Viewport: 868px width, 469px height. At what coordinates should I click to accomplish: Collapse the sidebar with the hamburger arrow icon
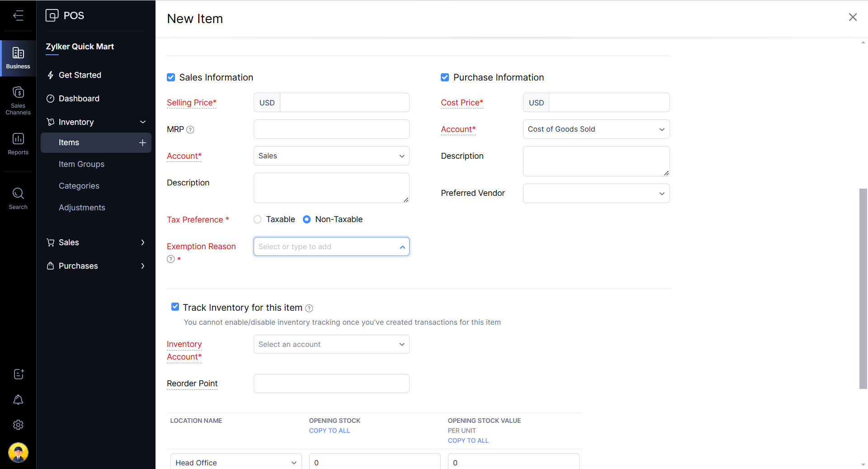click(18, 16)
